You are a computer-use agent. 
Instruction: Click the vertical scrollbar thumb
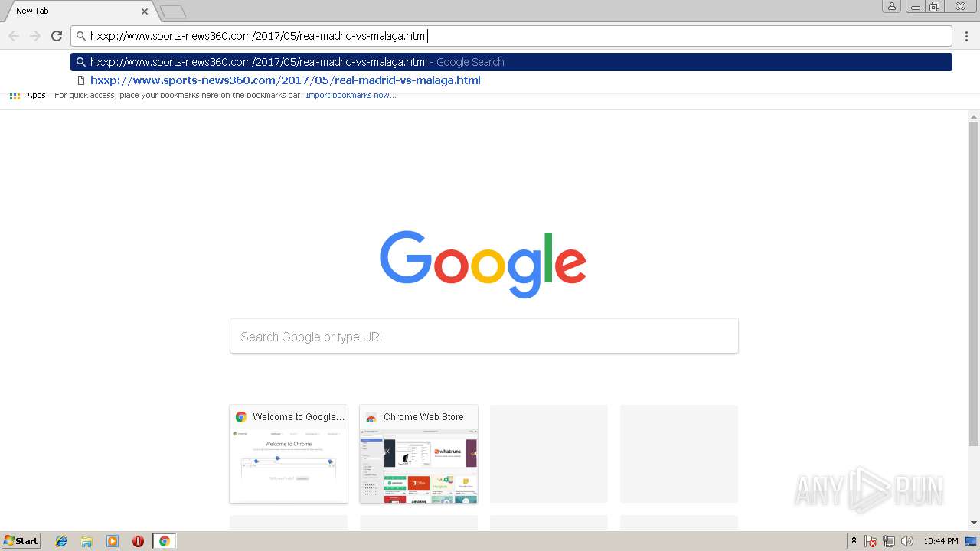(974, 284)
